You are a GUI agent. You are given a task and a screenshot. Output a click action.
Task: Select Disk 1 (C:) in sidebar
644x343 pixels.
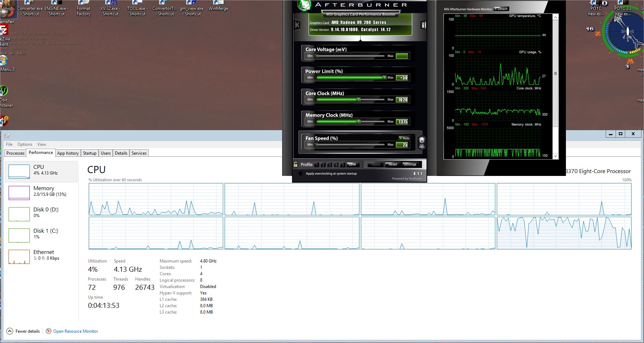(41, 236)
